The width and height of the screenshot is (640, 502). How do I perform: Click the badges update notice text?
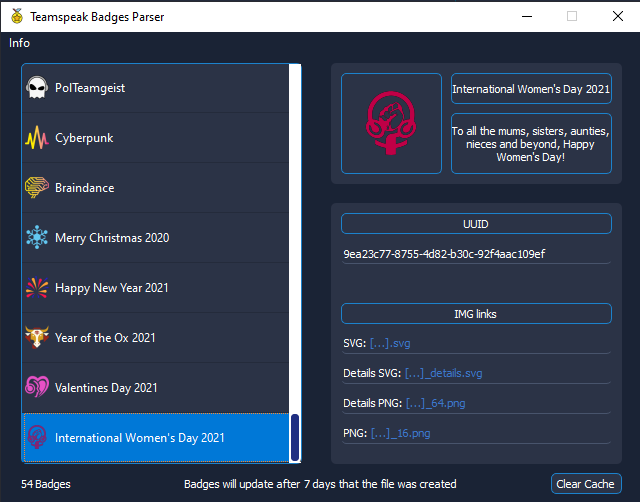(x=320, y=484)
